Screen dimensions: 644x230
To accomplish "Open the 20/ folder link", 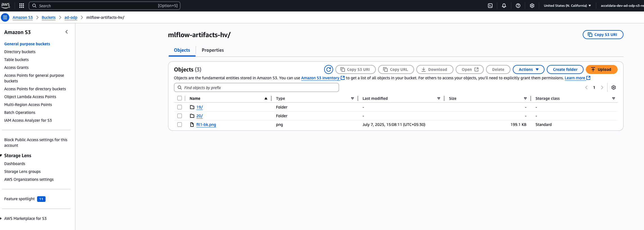I will 200,116.
